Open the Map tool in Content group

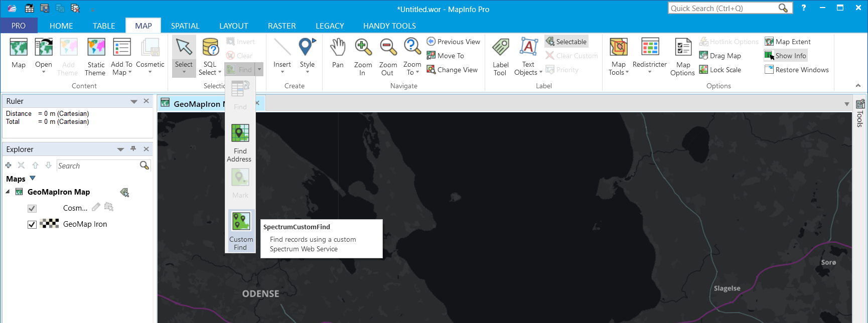[x=19, y=53]
